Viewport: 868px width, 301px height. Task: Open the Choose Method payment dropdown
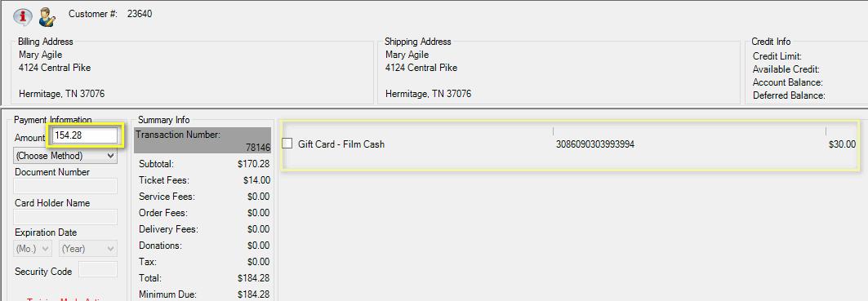pos(66,156)
